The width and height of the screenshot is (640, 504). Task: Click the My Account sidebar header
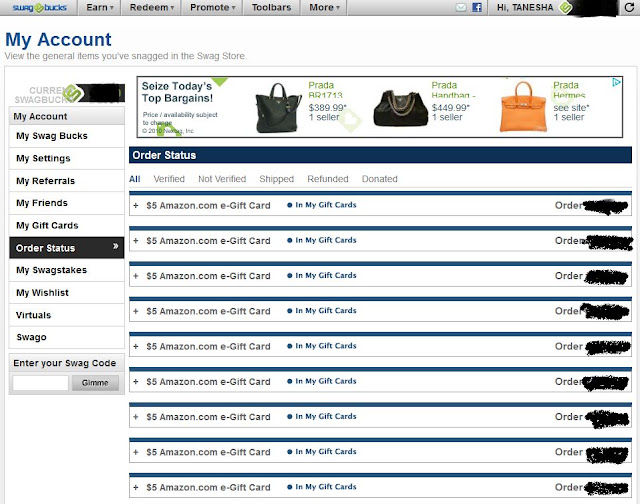(67, 116)
